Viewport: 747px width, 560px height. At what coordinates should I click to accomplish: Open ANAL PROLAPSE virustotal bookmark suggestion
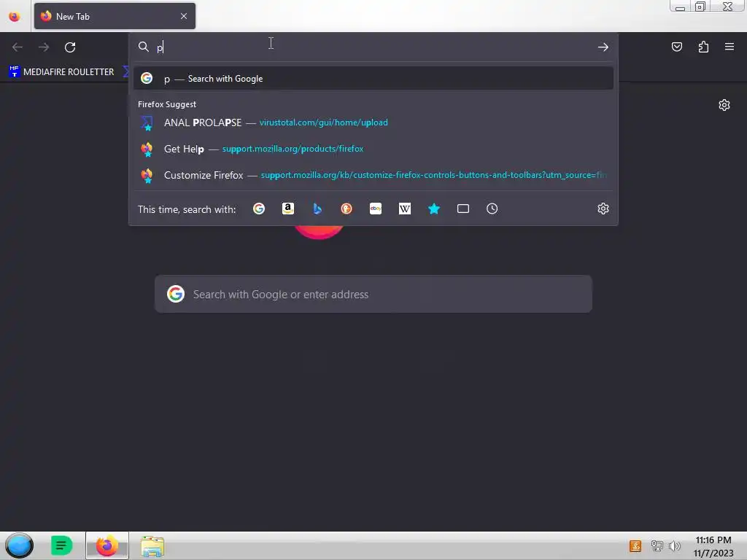tap(373, 122)
